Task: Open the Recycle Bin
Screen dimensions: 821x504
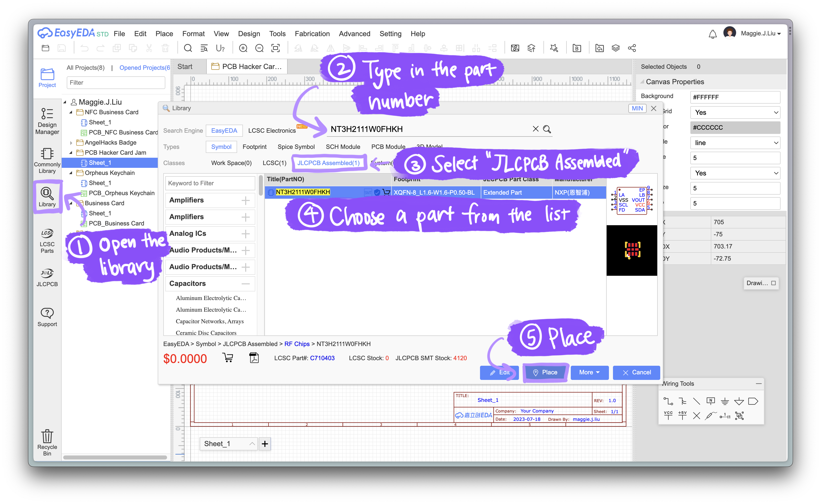Action: click(x=47, y=442)
